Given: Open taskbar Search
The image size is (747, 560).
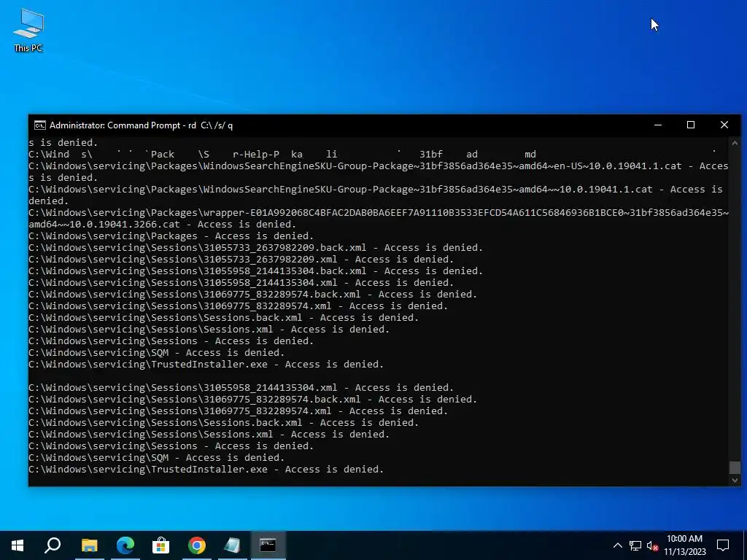Looking at the screenshot, I should coord(53,545).
